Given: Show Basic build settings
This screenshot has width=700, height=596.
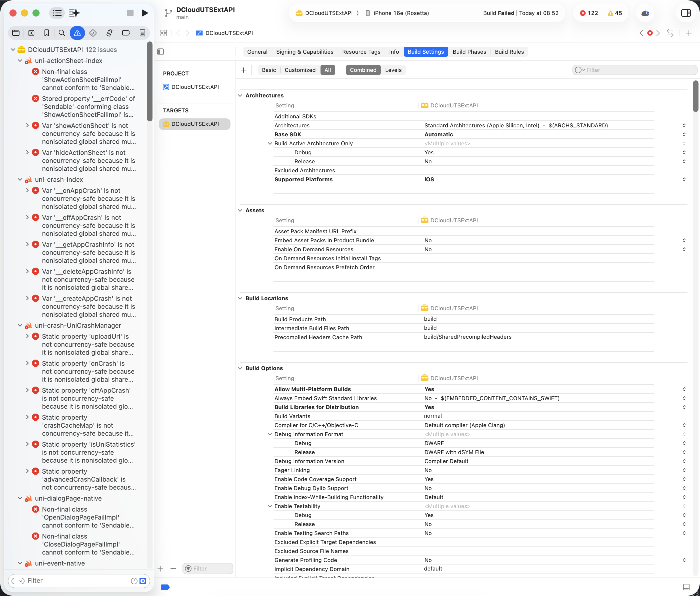Looking at the screenshot, I should tap(269, 70).
